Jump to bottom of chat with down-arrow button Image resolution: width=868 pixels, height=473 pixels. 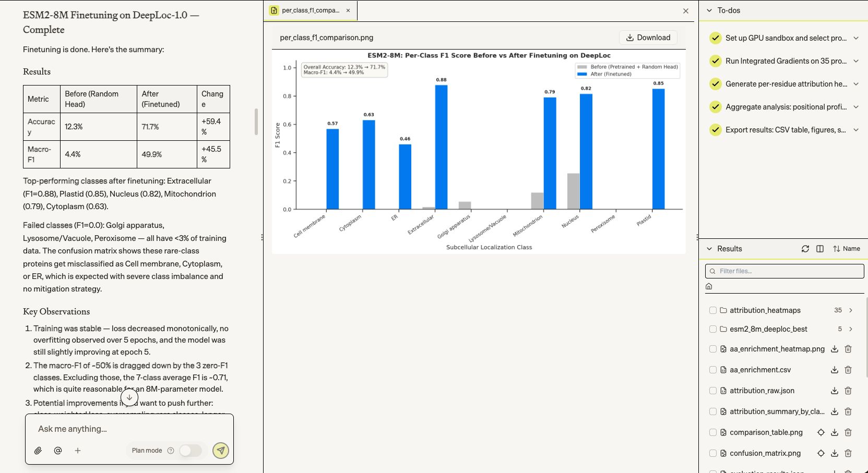pos(129,397)
